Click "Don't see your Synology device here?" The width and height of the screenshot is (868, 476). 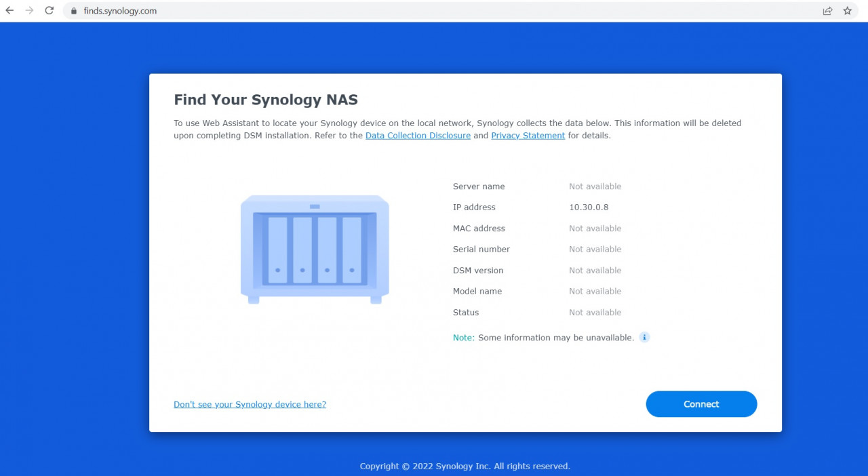(x=250, y=404)
